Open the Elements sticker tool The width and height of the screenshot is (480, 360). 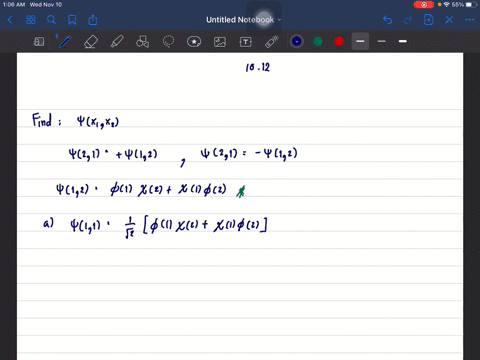pos(194,42)
